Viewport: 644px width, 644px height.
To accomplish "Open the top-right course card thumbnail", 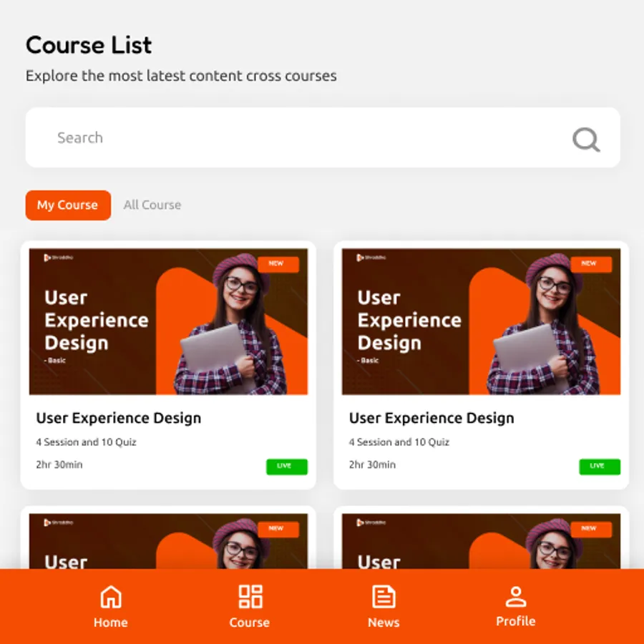I will [482, 321].
